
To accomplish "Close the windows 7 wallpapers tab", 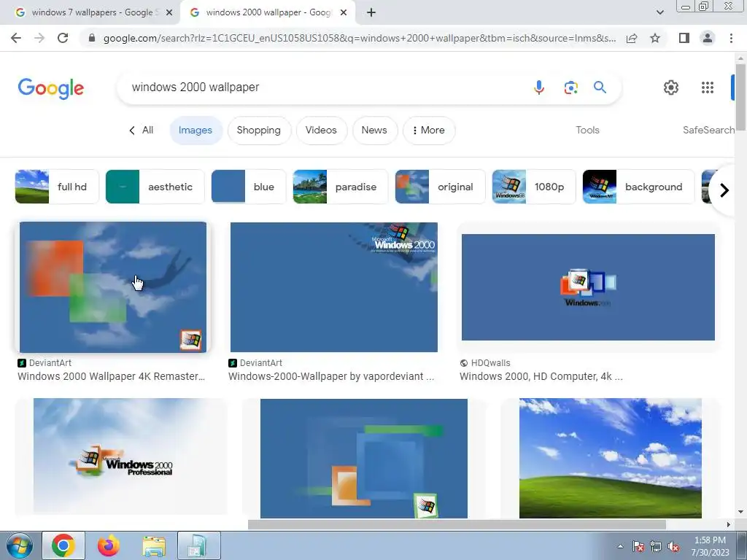I will click(169, 12).
